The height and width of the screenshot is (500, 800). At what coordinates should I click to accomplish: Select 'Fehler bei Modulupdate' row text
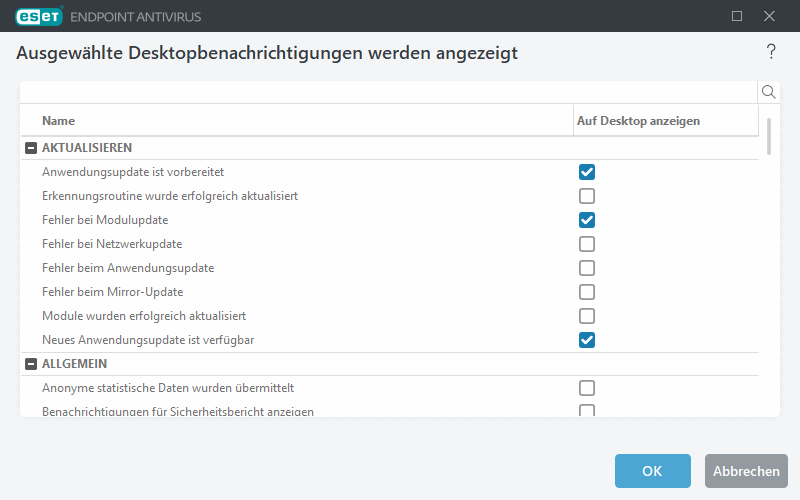pyautogui.click(x=105, y=220)
